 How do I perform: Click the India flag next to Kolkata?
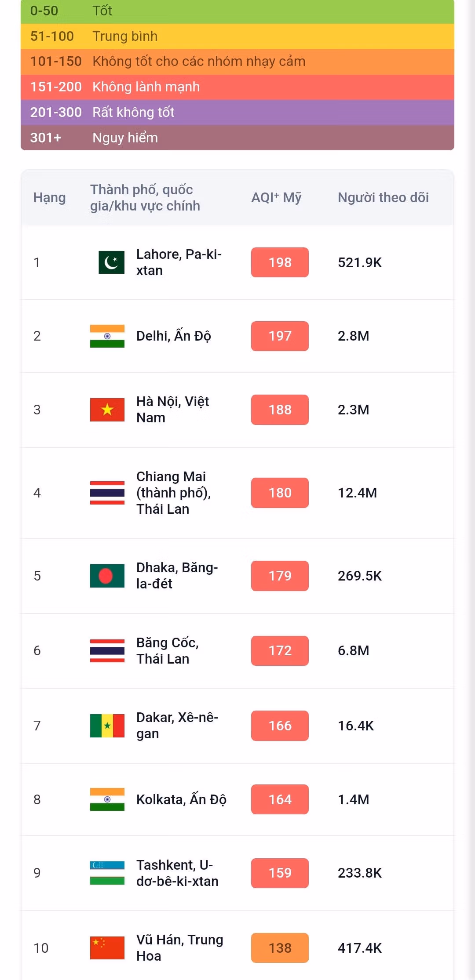(107, 799)
